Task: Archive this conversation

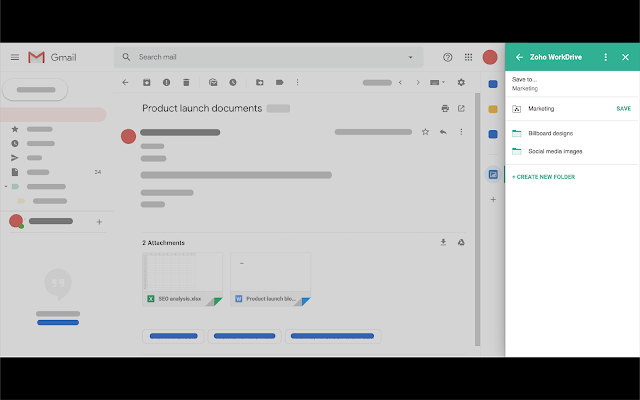Action: (147, 82)
